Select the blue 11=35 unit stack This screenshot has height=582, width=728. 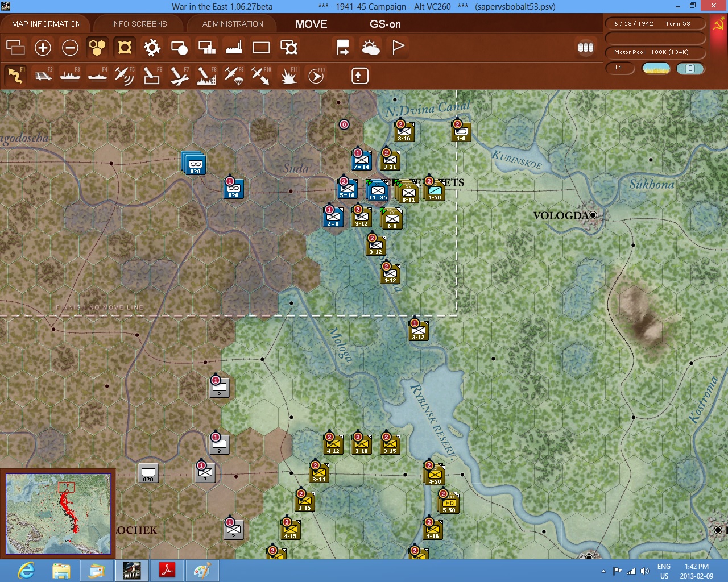(377, 191)
